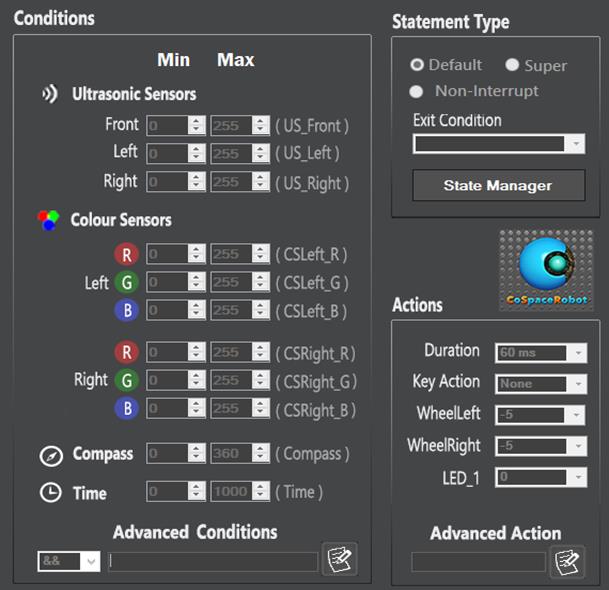Click the red R circle for Left sensor
The image size is (609, 590).
(x=126, y=254)
